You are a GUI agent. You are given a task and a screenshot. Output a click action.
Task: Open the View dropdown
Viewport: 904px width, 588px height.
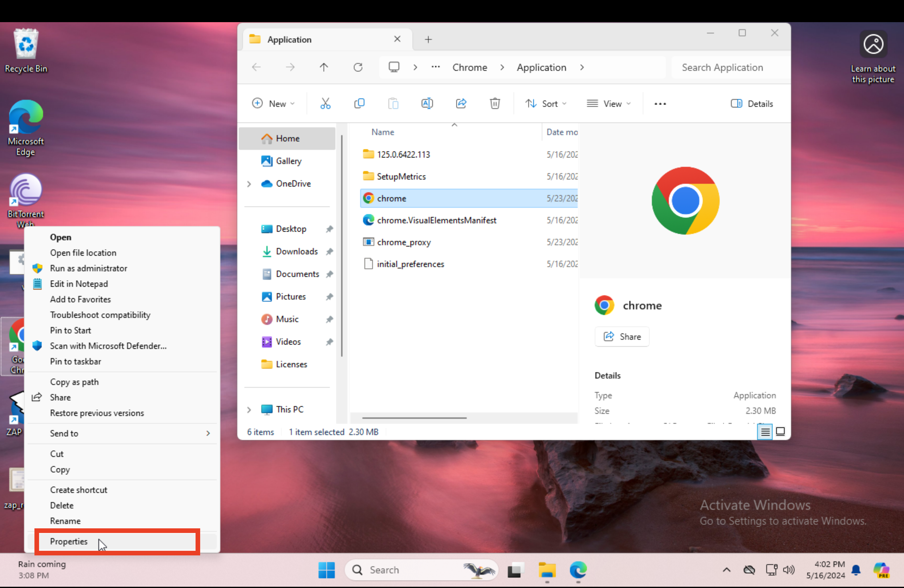608,104
